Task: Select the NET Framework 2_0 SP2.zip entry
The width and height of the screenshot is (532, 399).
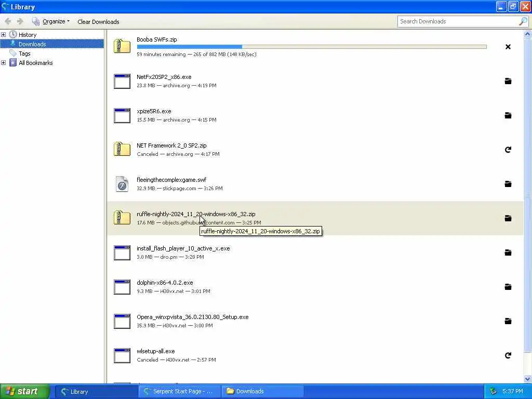Action: click(x=315, y=150)
